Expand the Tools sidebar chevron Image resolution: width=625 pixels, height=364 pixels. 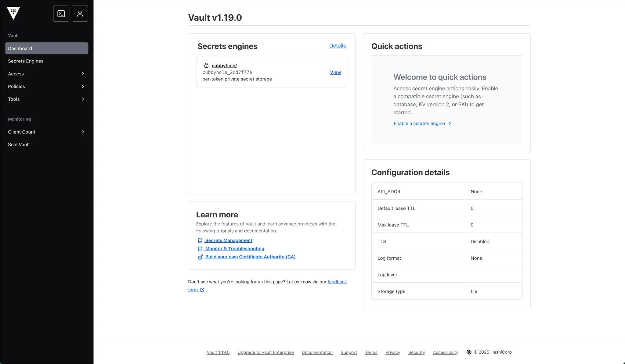tap(83, 99)
